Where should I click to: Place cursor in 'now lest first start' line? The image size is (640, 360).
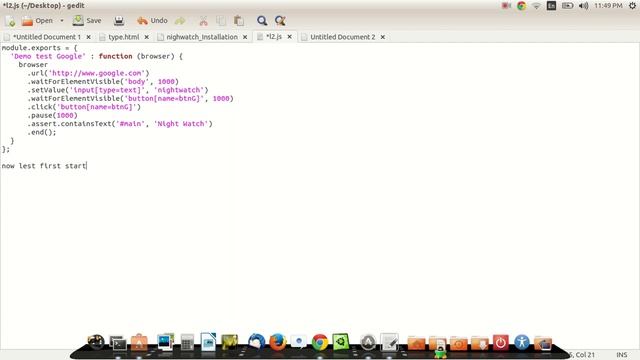[44, 166]
